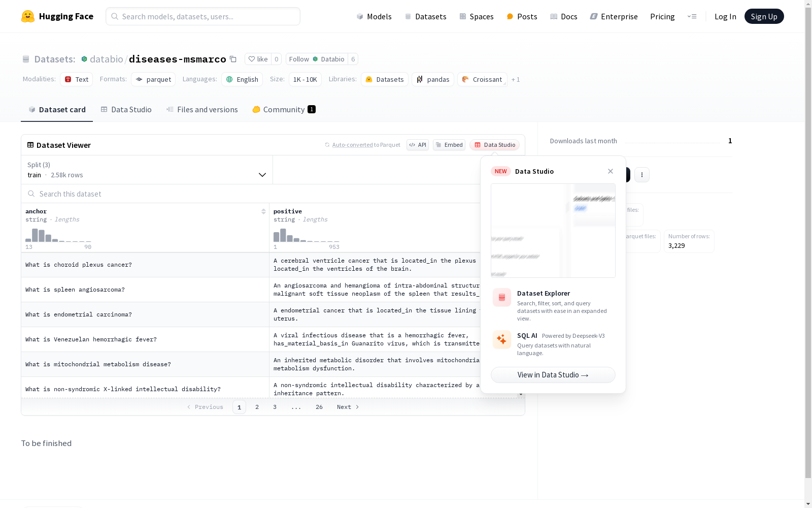Switch to the Data Studio tab
This screenshot has width=812, height=508.
(126, 110)
